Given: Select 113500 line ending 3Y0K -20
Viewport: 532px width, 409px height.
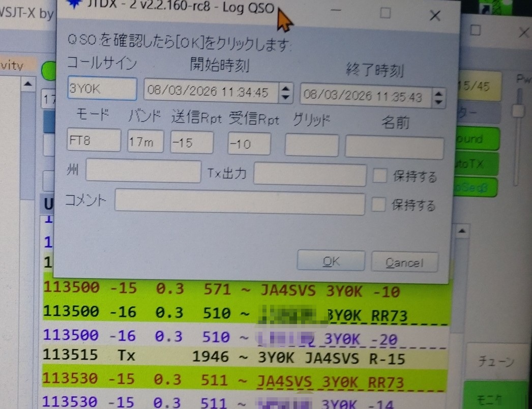Looking at the screenshot, I should (246, 338).
